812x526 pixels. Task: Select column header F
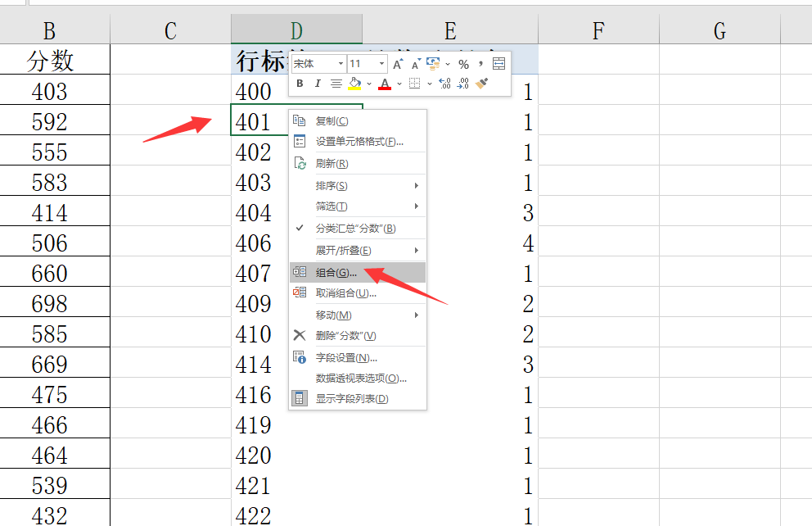[x=598, y=31]
